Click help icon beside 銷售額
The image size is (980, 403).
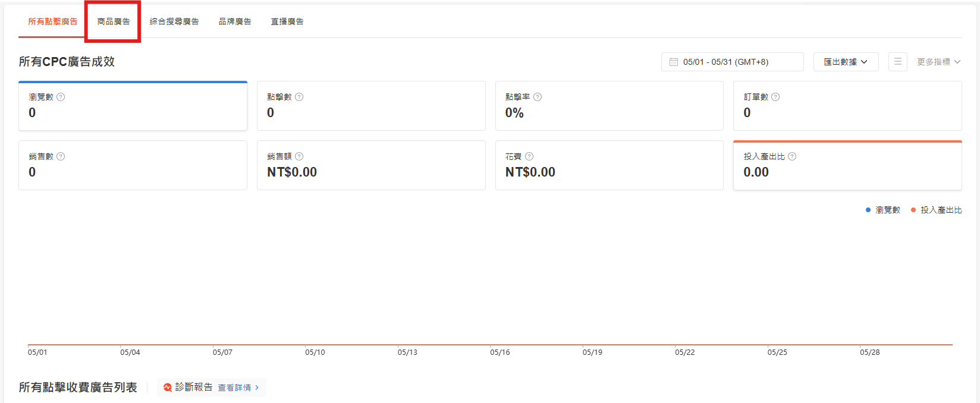pyautogui.click(x=299, y=156)
